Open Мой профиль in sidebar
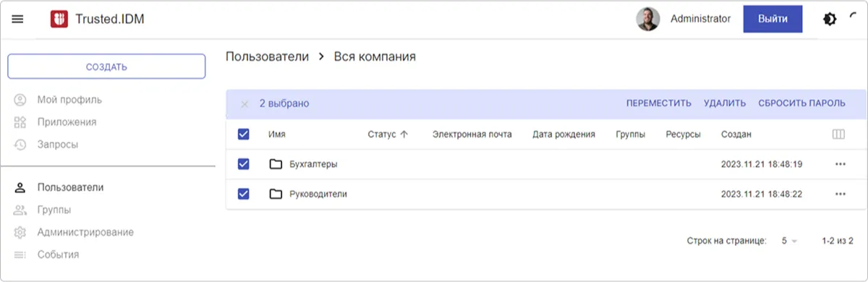Image resolution: width=868 pixels, height=282 pixels. point(69,100)
